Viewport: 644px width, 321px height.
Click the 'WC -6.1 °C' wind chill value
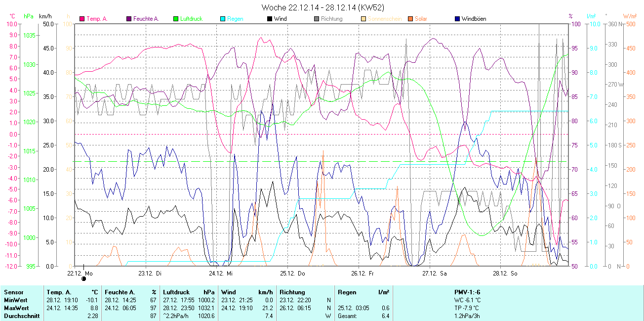467,300
